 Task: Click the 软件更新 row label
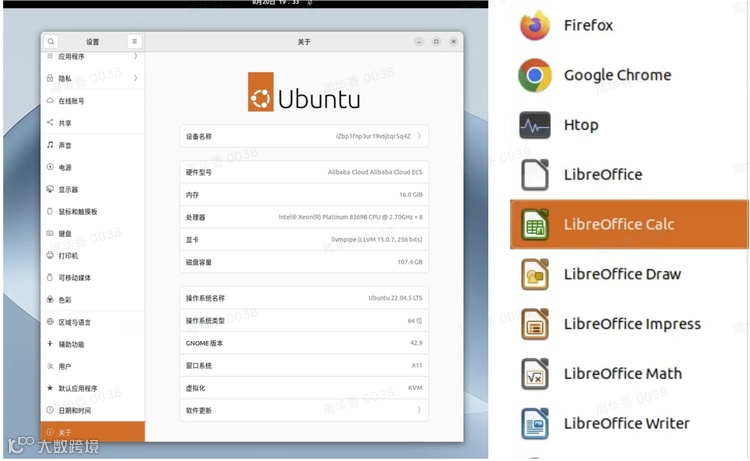199,410
